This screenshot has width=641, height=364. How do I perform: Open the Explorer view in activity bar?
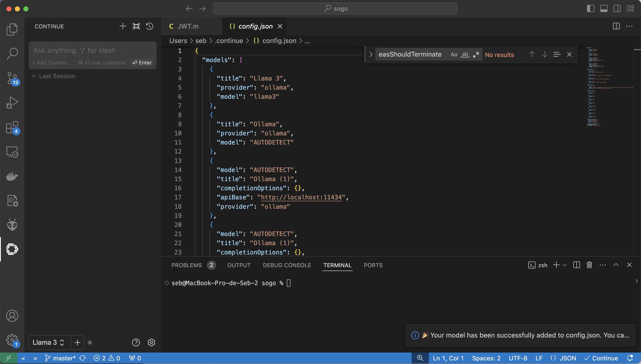12,29
